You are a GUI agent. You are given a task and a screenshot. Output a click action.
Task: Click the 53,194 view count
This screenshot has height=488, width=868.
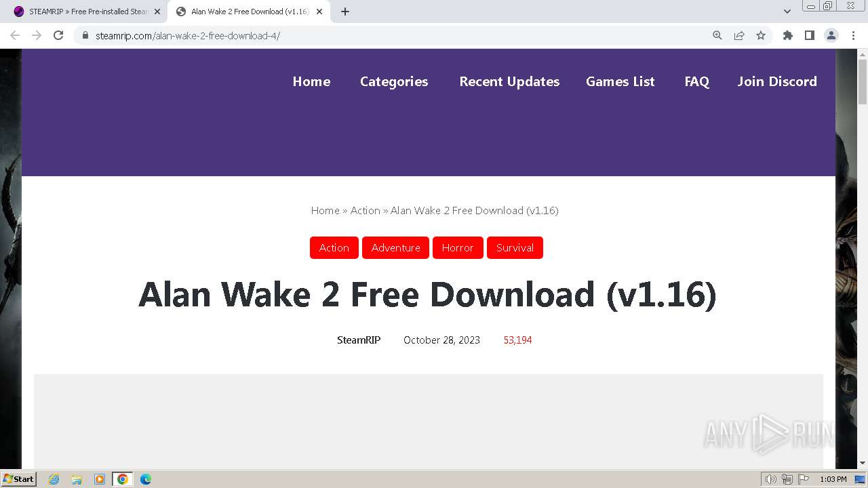click(x=517, y=340)
